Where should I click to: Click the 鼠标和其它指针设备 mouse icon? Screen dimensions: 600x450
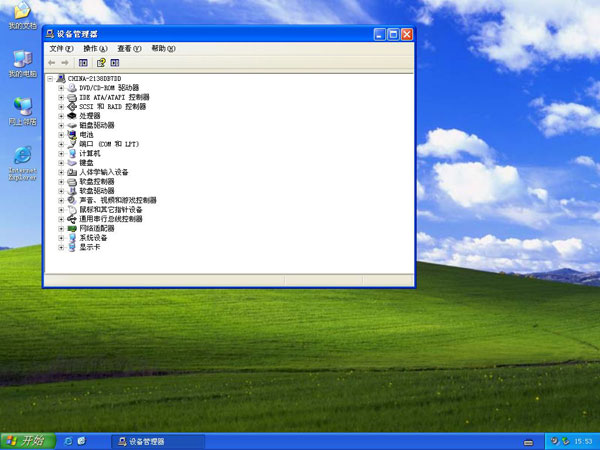[72, 210]
